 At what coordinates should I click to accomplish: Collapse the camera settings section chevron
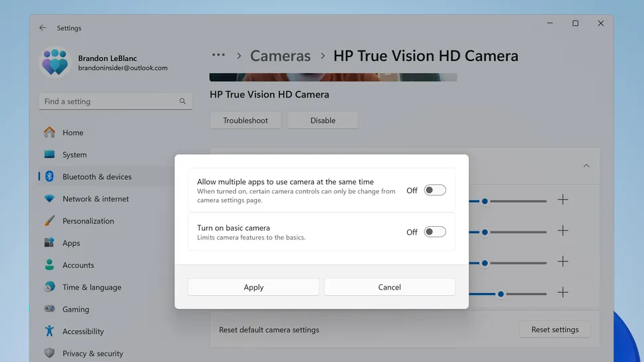click(x=586, y=166)
